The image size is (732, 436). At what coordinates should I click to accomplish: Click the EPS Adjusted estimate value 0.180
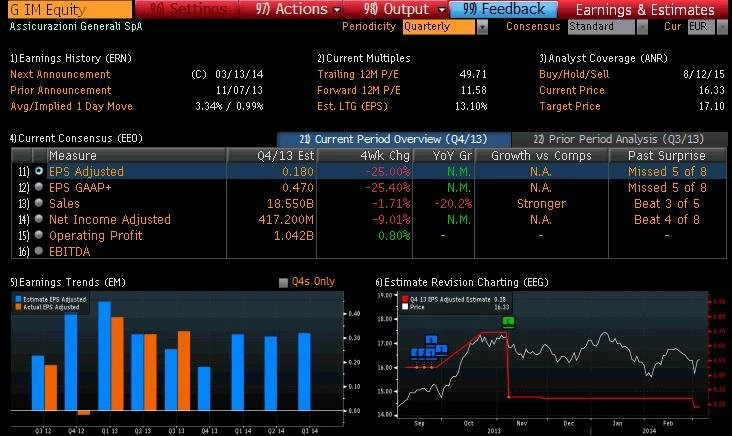coord(298,171)
